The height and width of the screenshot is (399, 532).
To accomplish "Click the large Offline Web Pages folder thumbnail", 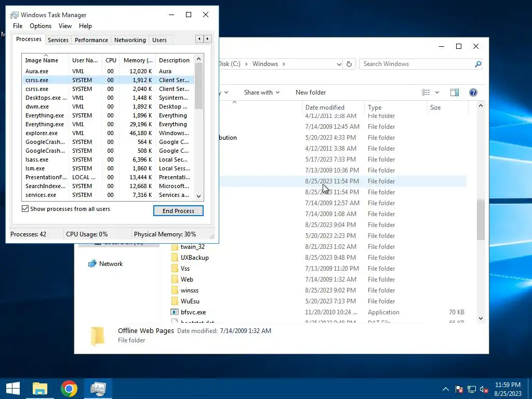I will (97, 336).
